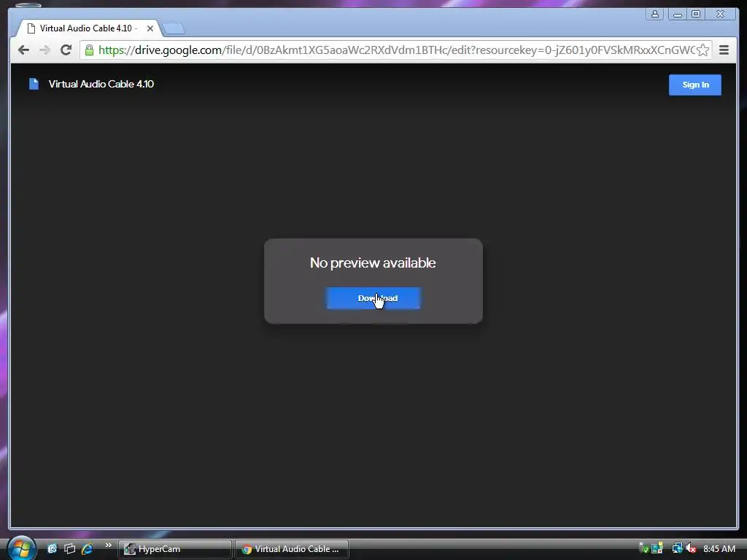Open the Windows Start orb

point(21,548)
